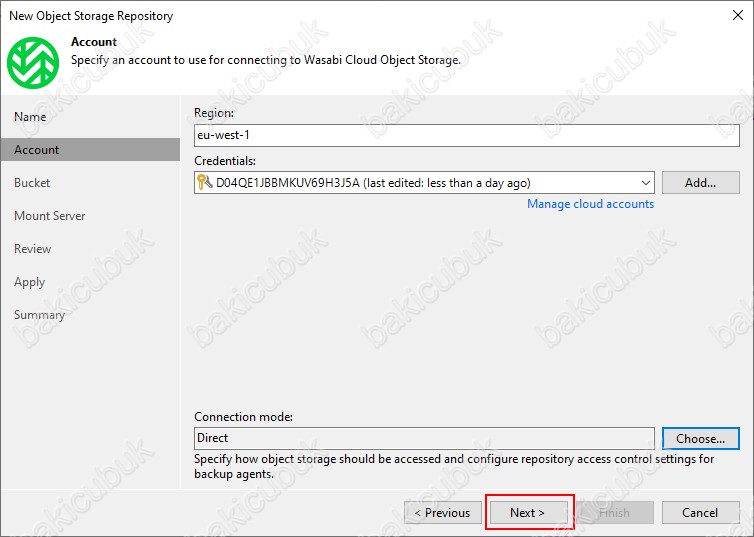Image resolution: width=754 pixels, height=537 pixels.
Task: Click the Connection mode: label
Action: (x=243, y=417)
